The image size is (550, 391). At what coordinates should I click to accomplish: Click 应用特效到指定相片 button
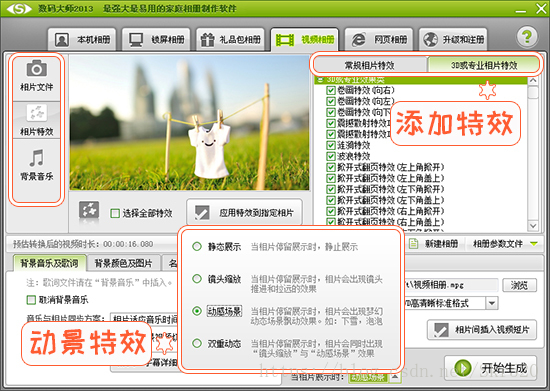tap(244, 212)
